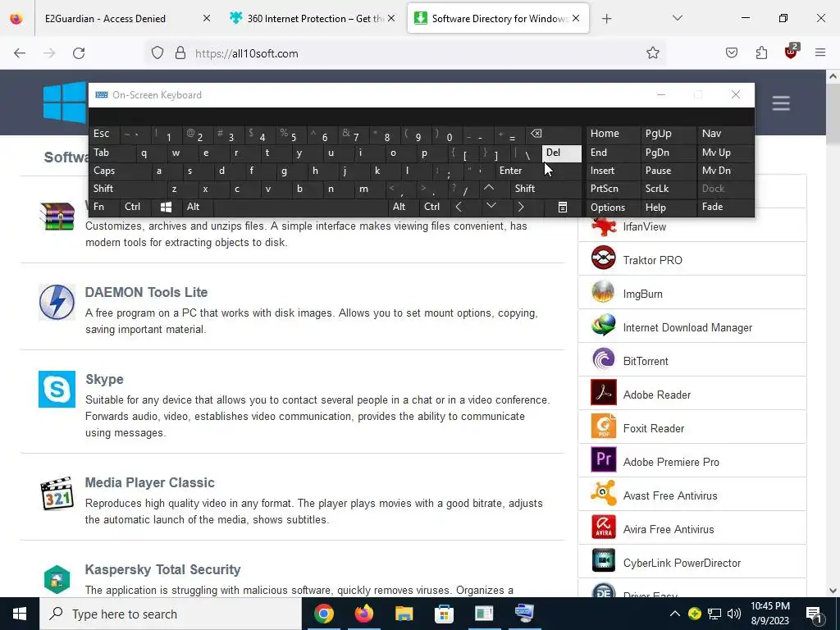This screenshot has height=630, width=840.
Task: Open File Explorer from the taskbar
Action: (x=404, y=614)
